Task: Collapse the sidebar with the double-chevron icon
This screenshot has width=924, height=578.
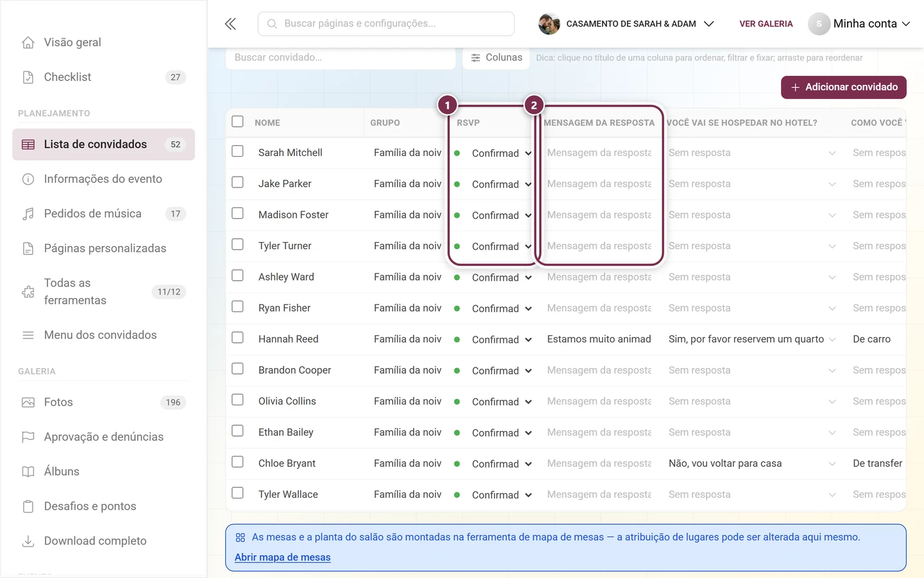Action: coord(230,24)
